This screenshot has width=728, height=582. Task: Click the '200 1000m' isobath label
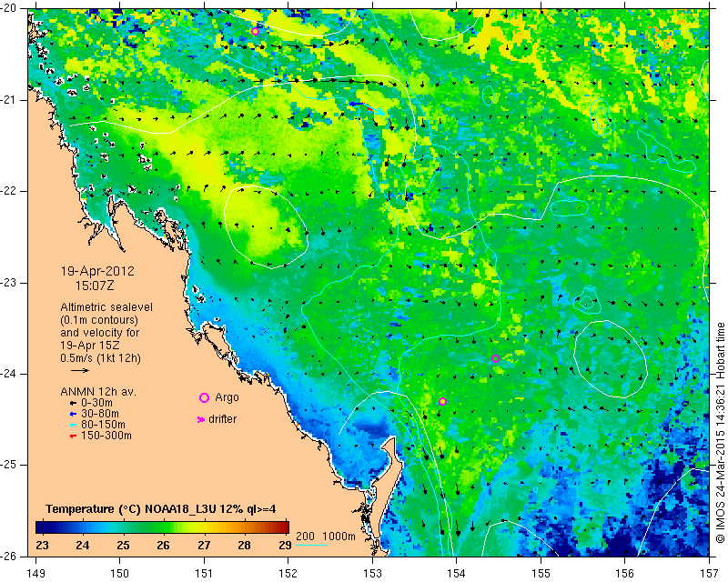[326, 536]
